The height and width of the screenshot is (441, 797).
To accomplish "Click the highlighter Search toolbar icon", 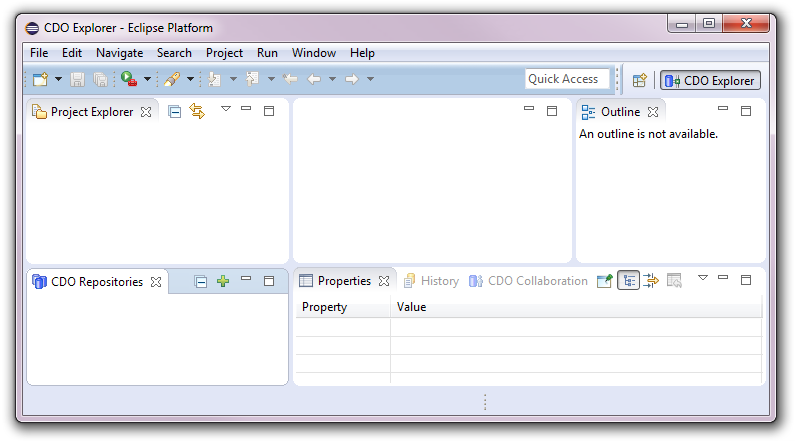I will 171,80.
